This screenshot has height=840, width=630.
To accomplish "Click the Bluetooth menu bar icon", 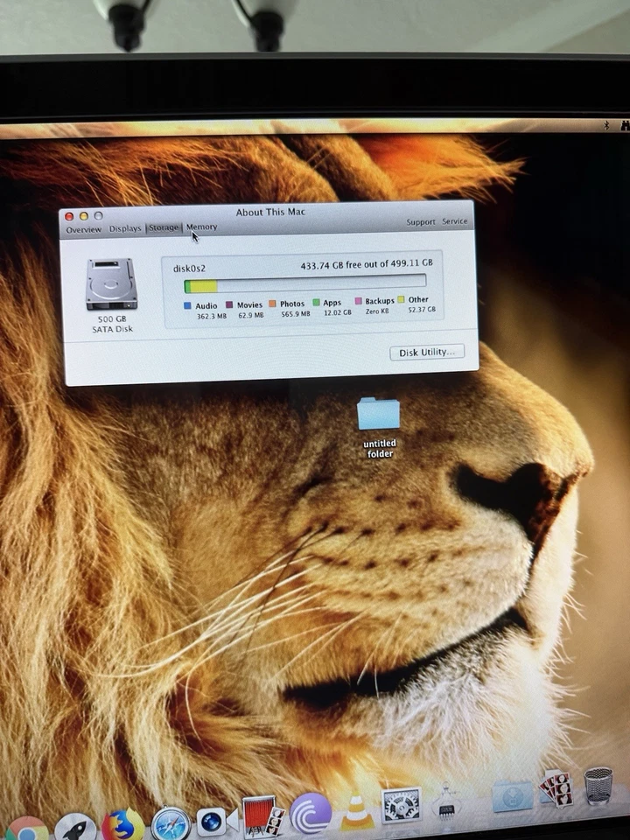I will coord(607,125).
